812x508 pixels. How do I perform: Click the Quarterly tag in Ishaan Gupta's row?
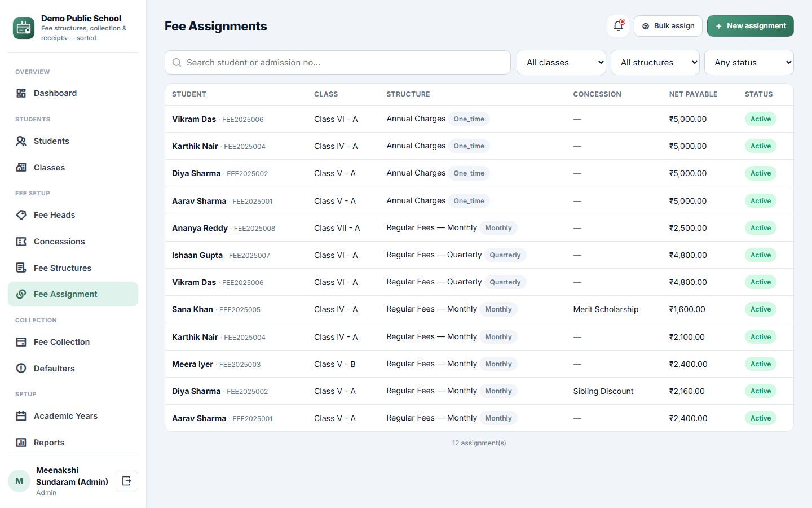(x=505, y=255)
